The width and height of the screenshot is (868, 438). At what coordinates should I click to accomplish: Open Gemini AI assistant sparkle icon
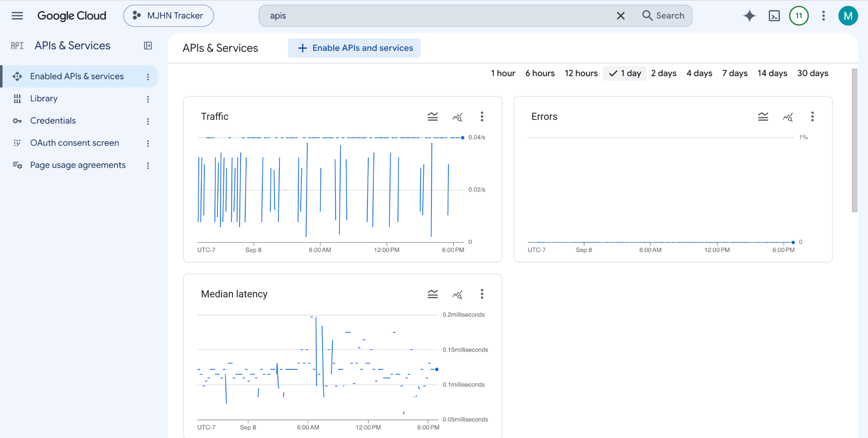(x=749, y=16)
